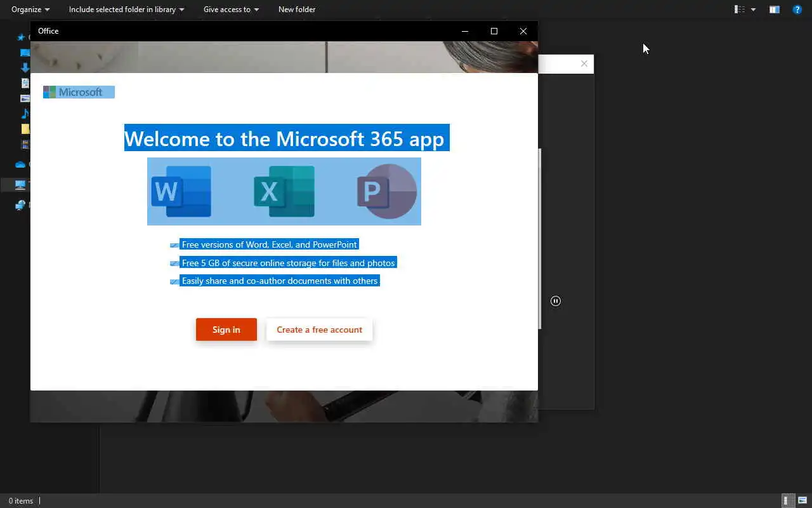Select the Videos icon in Explorer sidebar
The height and width of the screenshot is (508, 812).
point(25,144)
